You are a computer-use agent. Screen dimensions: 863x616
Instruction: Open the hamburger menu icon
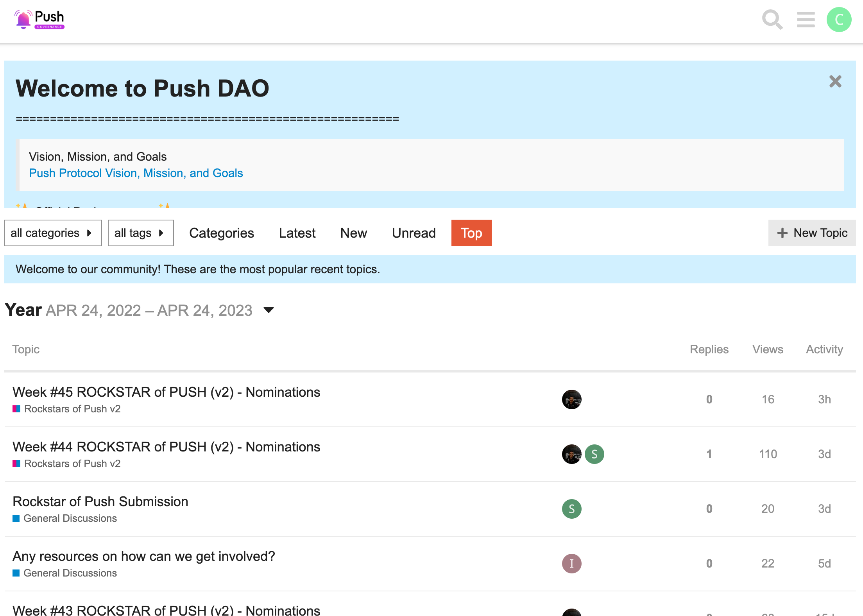pos(806,20)
